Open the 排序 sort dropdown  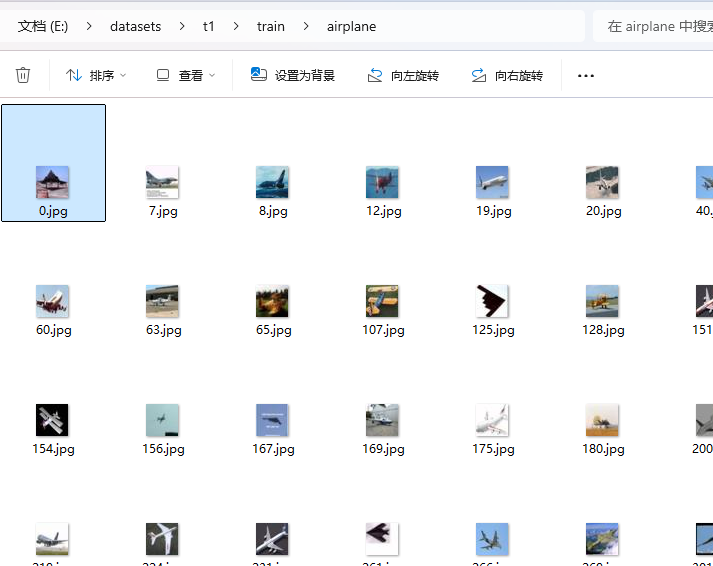(x=95, y=75)
